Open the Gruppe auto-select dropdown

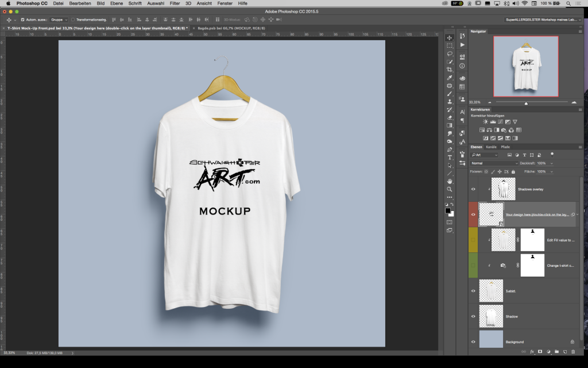coord(59,20)
